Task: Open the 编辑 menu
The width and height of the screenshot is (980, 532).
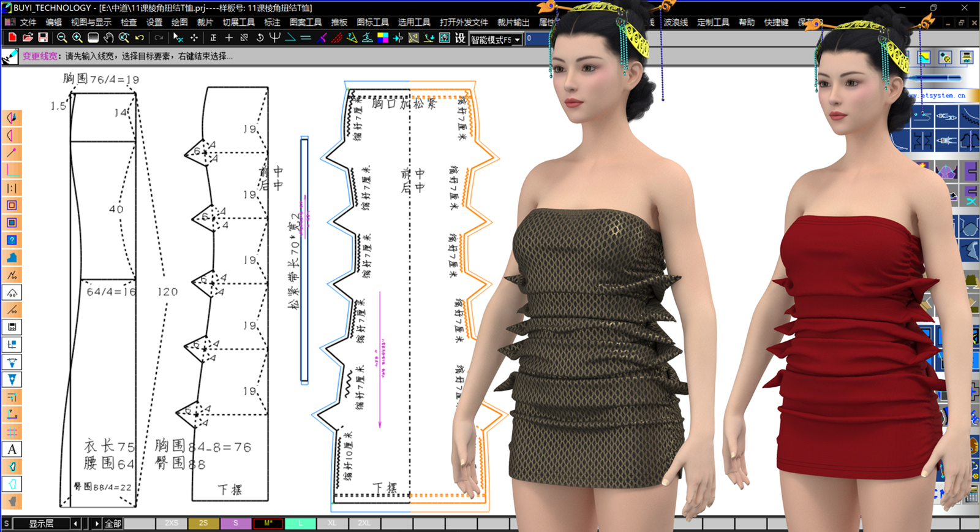Action: 54,22
